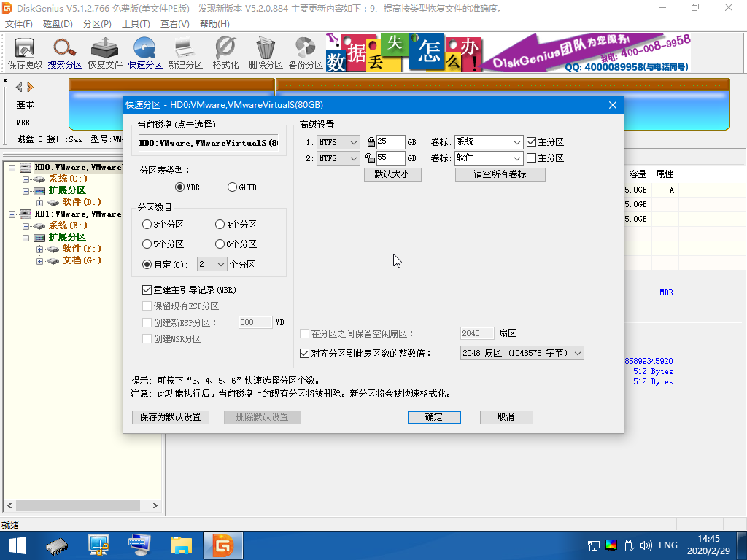Close the disk panel with the small x
This screenshot has width=747, height=560.
click(5, 80)
